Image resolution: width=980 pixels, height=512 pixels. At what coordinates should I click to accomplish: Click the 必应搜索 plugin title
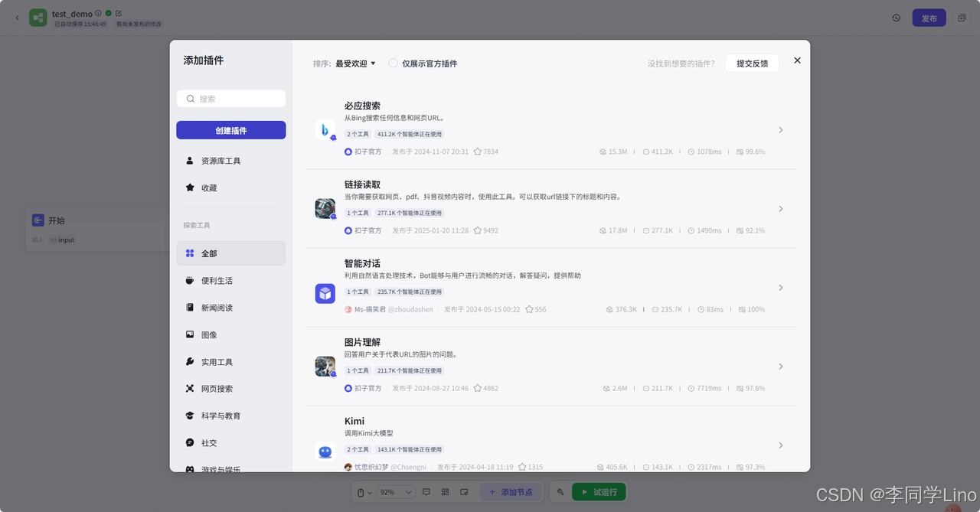[x=362, y=106]
